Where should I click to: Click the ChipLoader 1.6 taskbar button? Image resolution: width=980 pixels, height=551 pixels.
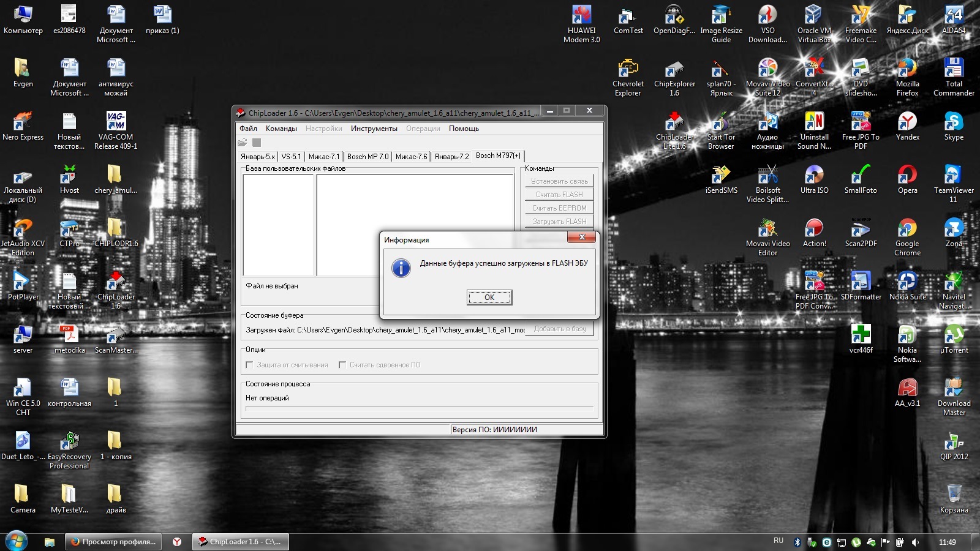click(240, 542)
